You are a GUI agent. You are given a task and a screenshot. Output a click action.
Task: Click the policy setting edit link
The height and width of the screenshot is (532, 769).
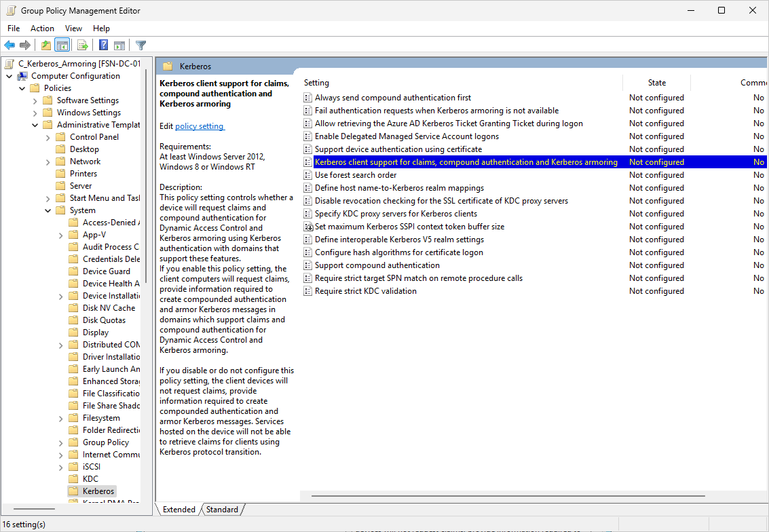click(x=200, y=126)
